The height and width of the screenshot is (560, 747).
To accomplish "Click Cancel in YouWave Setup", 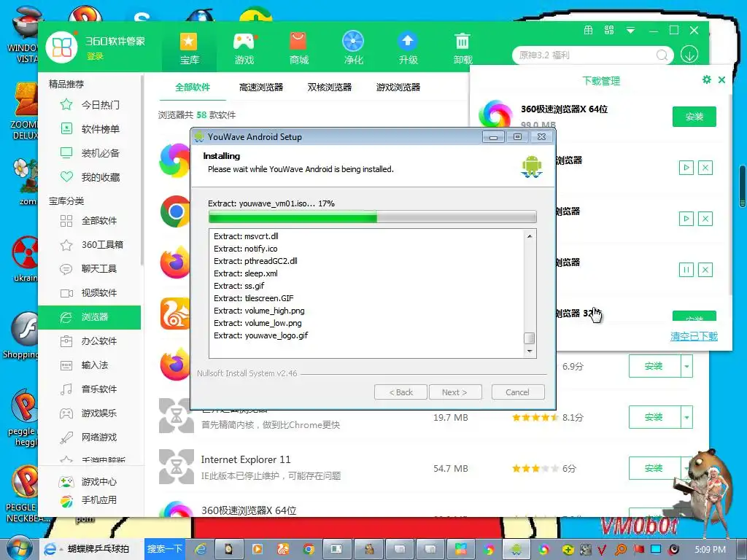I will click(x=518, y=392).
